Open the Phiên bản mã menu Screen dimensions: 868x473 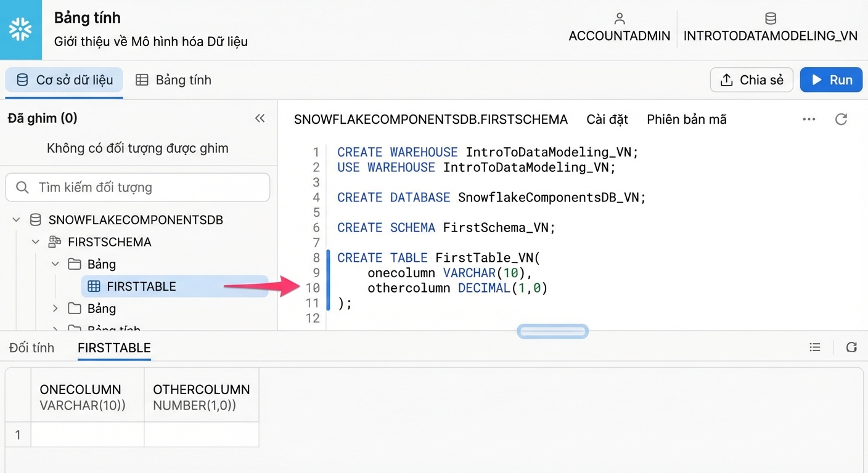[687, 119]
